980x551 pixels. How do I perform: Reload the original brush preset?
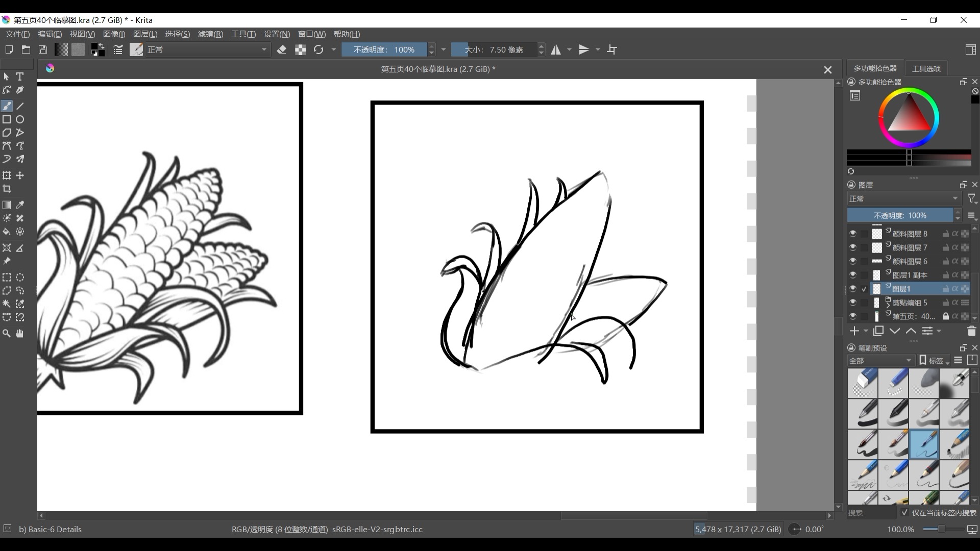point(318,49)
